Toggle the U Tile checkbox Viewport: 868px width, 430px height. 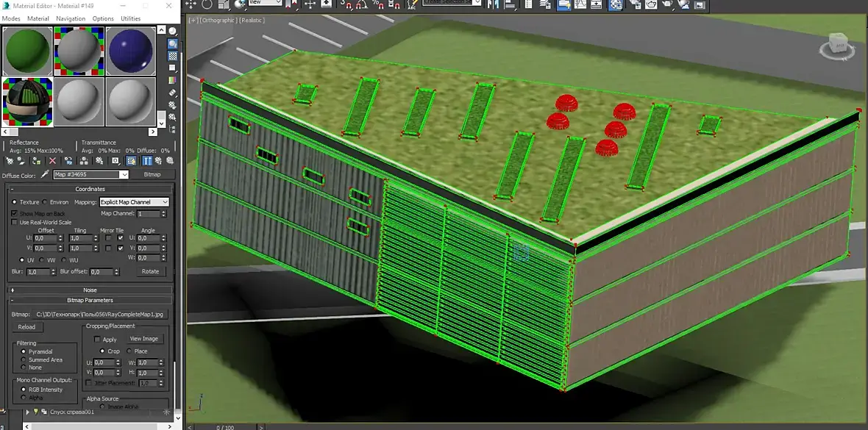tap(120, 238)
